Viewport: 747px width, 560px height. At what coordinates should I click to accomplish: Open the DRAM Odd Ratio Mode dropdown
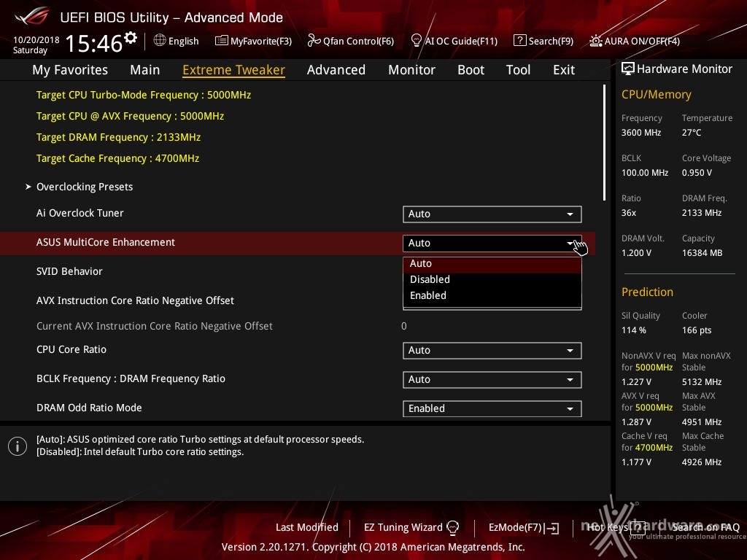(492, 408)
